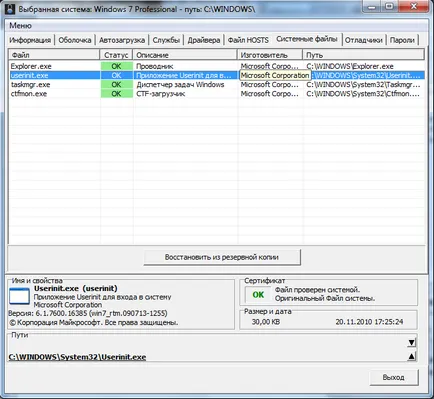Click the C:\WINDOWS\System32\Userinit.exe path link

click(x=77, y=357)
